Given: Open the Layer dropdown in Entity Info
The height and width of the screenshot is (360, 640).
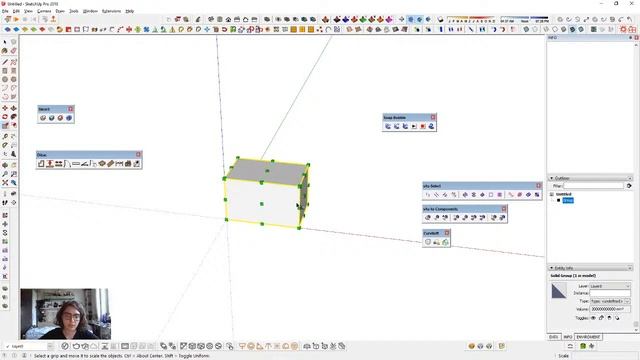Looking at the screenshot, I should click(610, 286).
